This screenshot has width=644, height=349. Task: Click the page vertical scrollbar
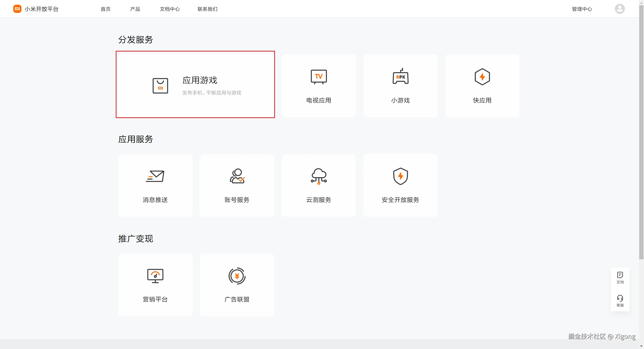(641, 131)
